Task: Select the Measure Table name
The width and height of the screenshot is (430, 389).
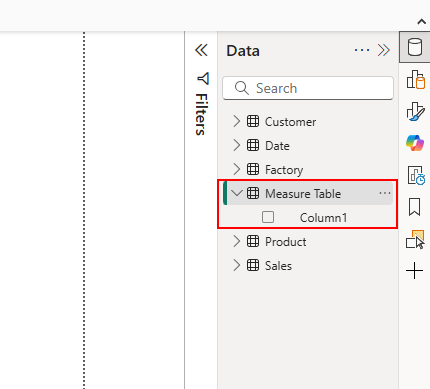Action: [x=303, y=194]
